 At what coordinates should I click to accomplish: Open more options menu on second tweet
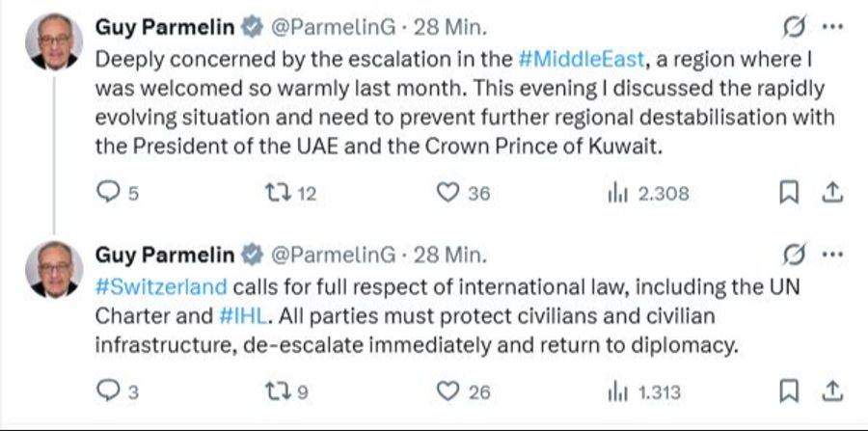(831, 256)
